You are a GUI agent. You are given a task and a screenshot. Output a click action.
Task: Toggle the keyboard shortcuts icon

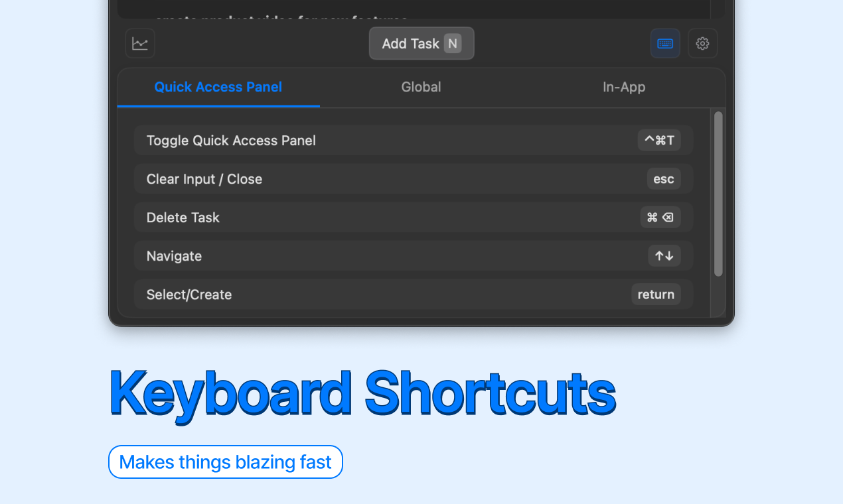click(665, 44)
